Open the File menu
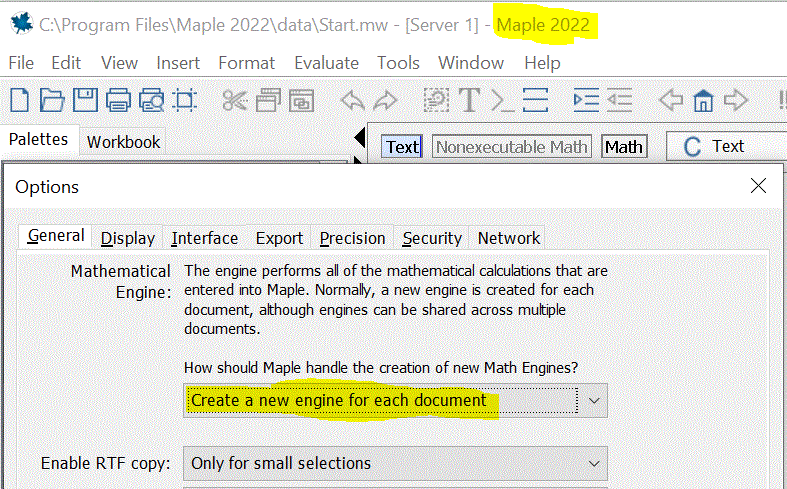Viewport: 787px width, 489px height. (x=21, y=63)
